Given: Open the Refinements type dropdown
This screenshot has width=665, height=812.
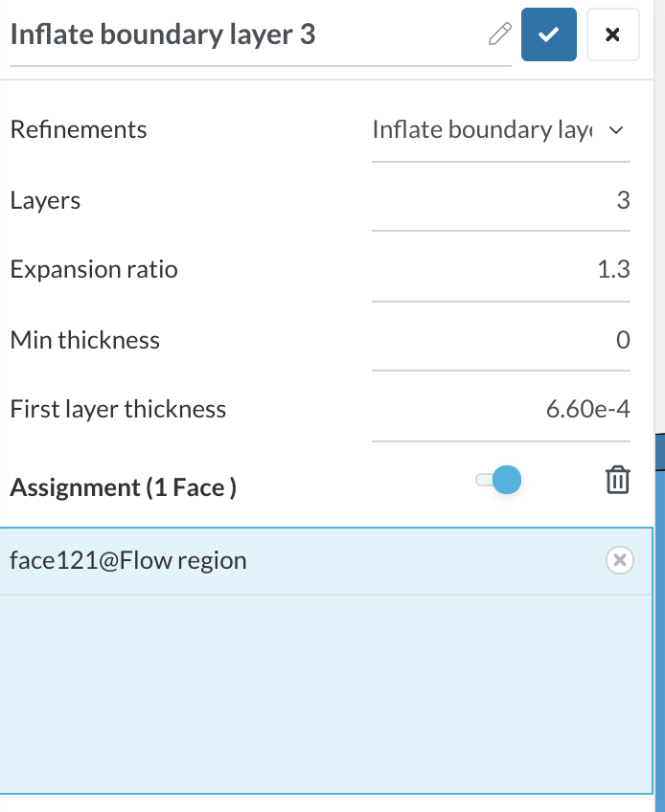Looking at the screenshot, I should pyautogui.click(x=498, y=130).
